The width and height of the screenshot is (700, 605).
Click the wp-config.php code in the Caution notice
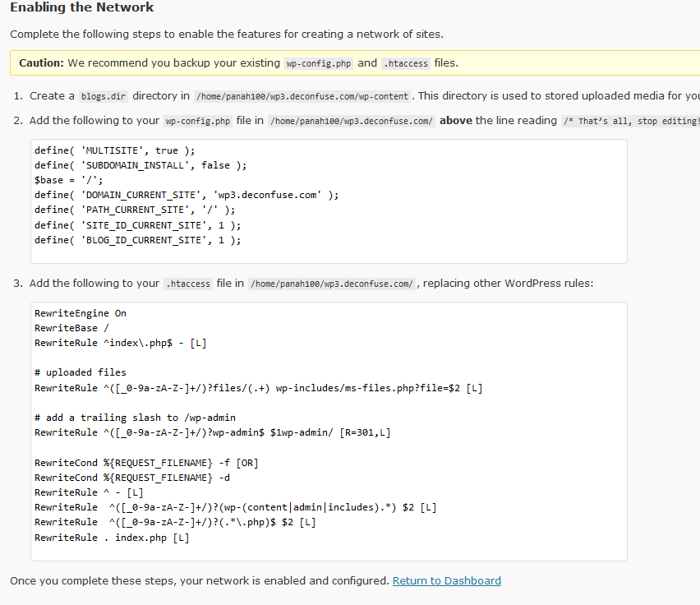click(318, 63)
